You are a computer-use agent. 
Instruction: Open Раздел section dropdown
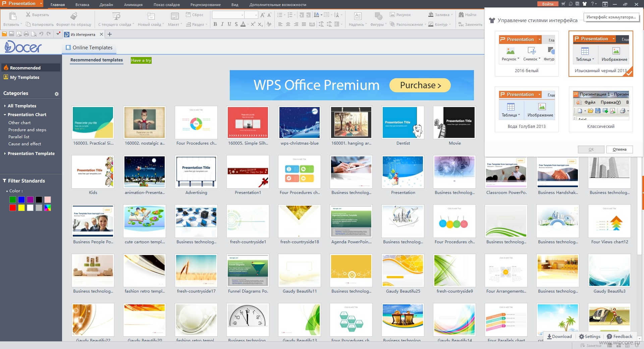pos(197,24)
